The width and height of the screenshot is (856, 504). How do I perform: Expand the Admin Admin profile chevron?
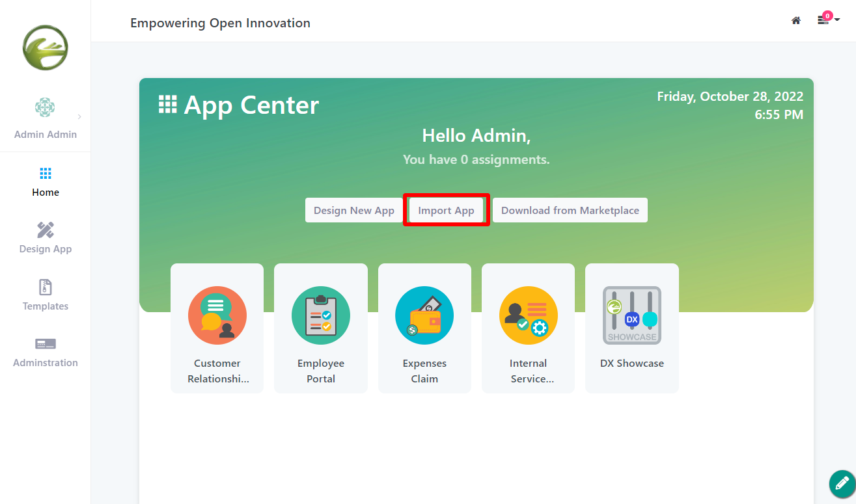(79, 117)
